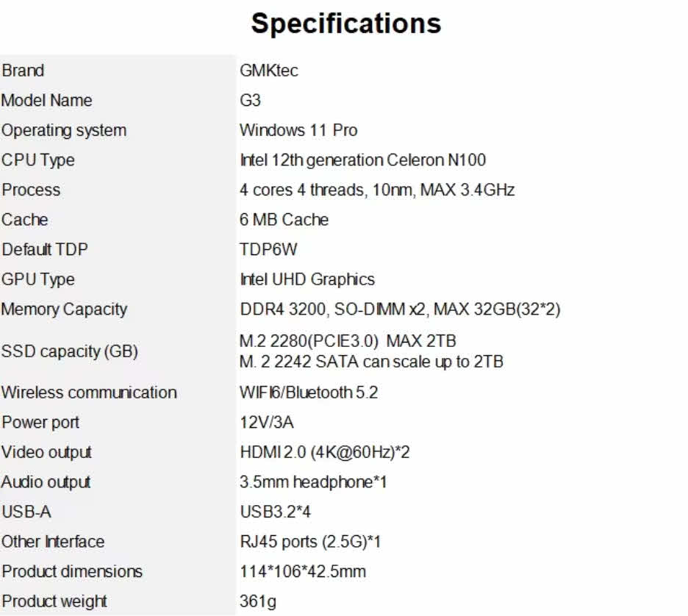The image size is (688, 616).
Task: Click the SSD capacity (GB) label
Action: click(x=69, y=351)
